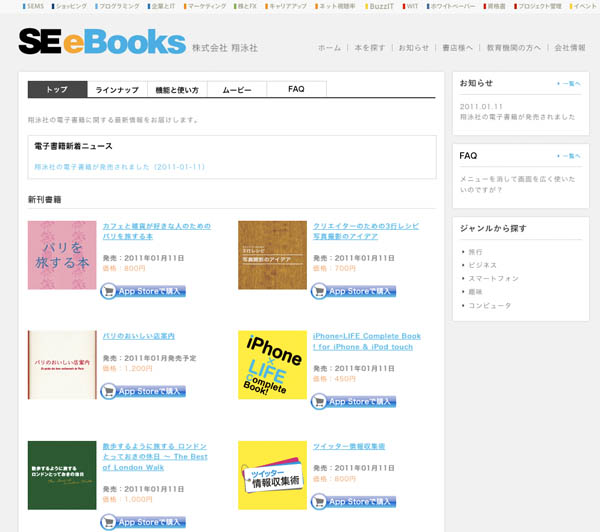600x532 pixels.
Task: Select the FAQ tab
Action: tap(296, 90)
